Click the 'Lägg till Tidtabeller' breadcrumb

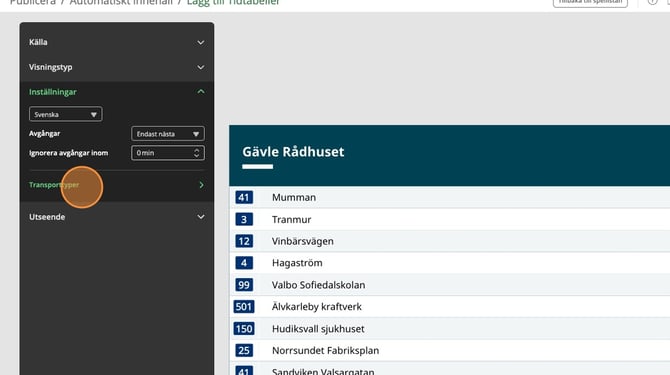tap(233, 2)
